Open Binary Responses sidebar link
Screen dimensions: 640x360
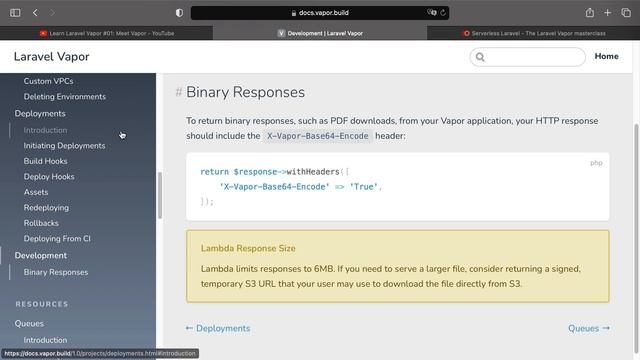(x=56, y=272)
